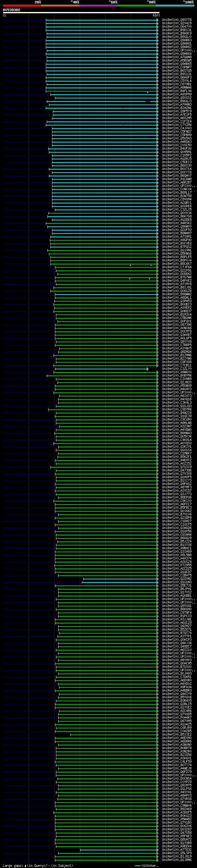Choose hit UniRef100_A3DGF5
197x868 pixels.
coord(177,812)
